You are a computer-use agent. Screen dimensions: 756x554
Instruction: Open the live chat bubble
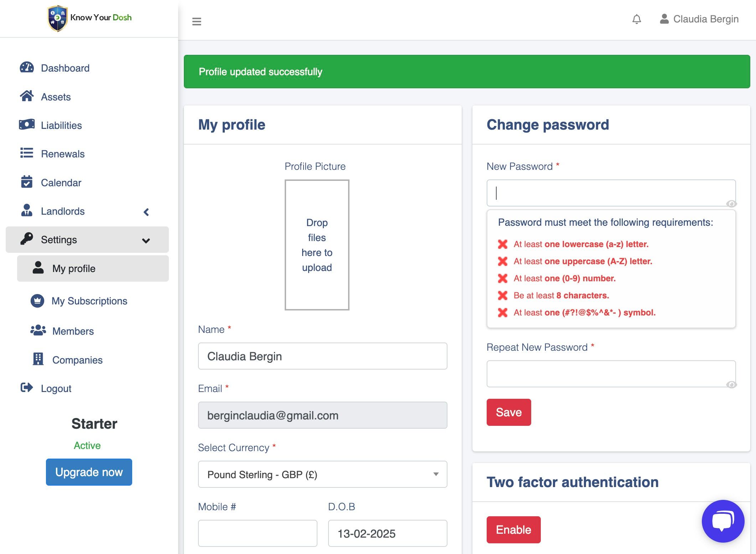coord(723,521)
